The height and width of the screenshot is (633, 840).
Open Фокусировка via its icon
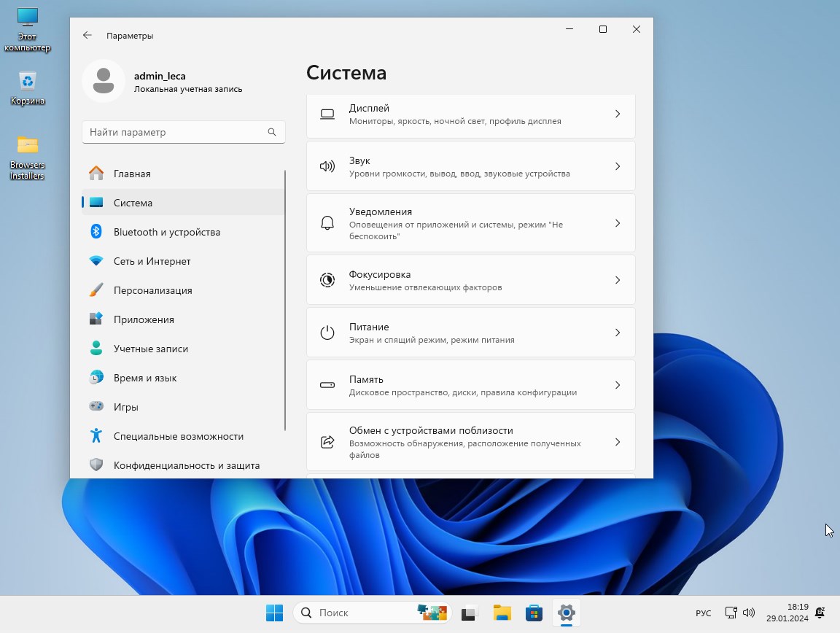[x=327, y=279]
